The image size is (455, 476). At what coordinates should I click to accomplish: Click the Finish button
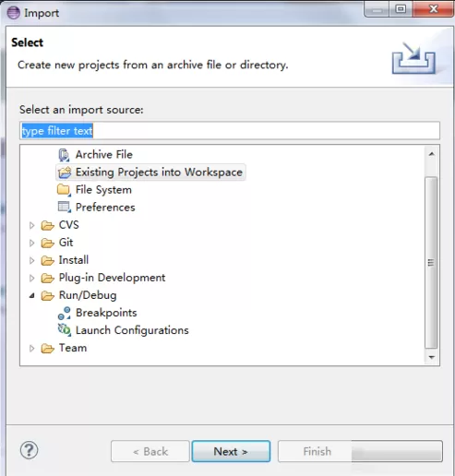coord(317,451)
